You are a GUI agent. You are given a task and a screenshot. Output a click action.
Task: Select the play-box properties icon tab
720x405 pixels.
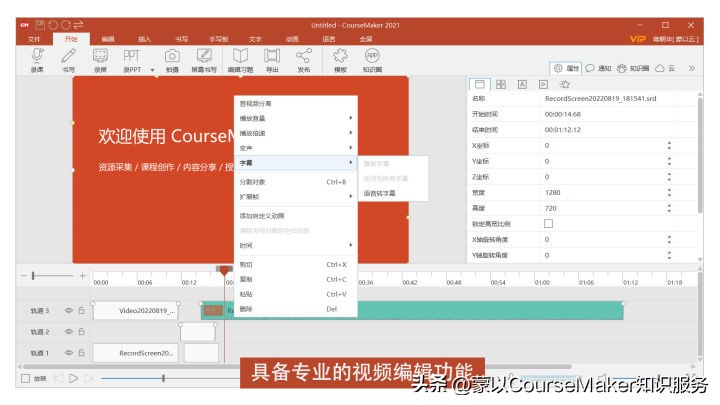coord(543,84)
